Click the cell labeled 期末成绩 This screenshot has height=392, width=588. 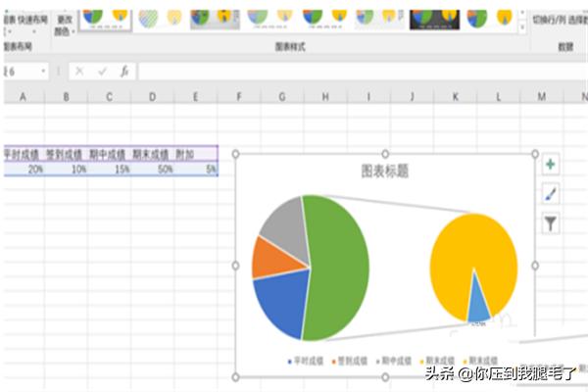(152, 154)
